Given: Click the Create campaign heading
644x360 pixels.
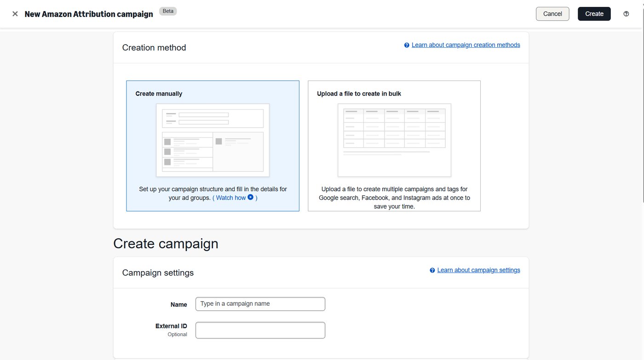Looking at the screenshot, I should coord(166,244).
